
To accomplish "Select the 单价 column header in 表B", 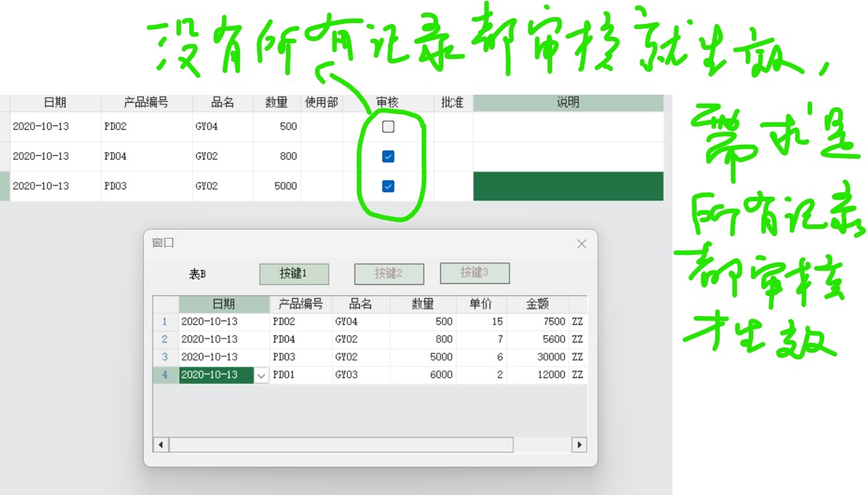I will (481, 304).
